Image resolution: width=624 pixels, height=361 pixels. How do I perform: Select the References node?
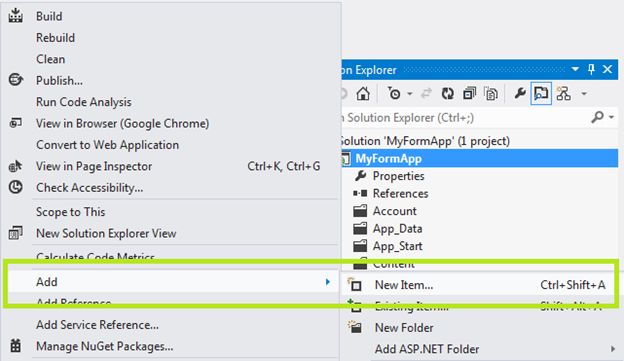coord(400,193)
